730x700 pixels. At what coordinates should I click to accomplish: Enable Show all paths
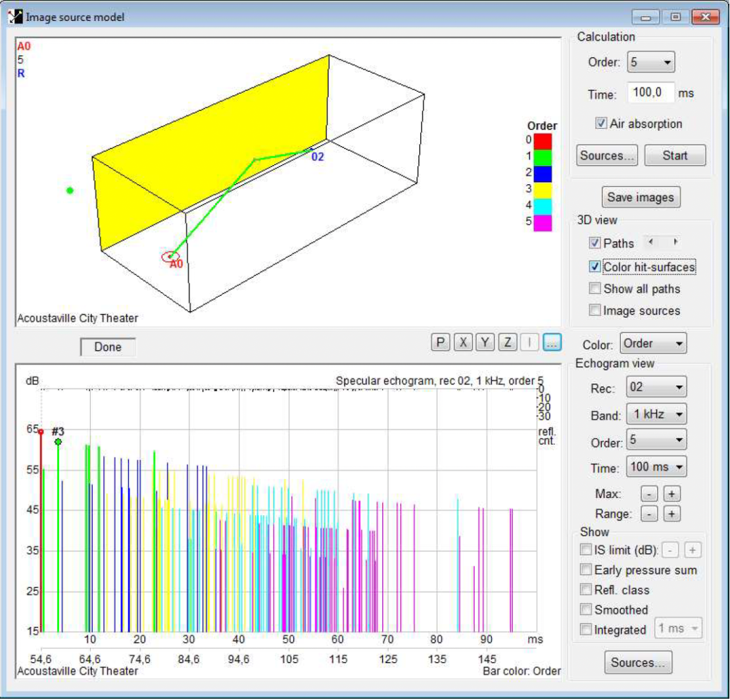[595, 288]
